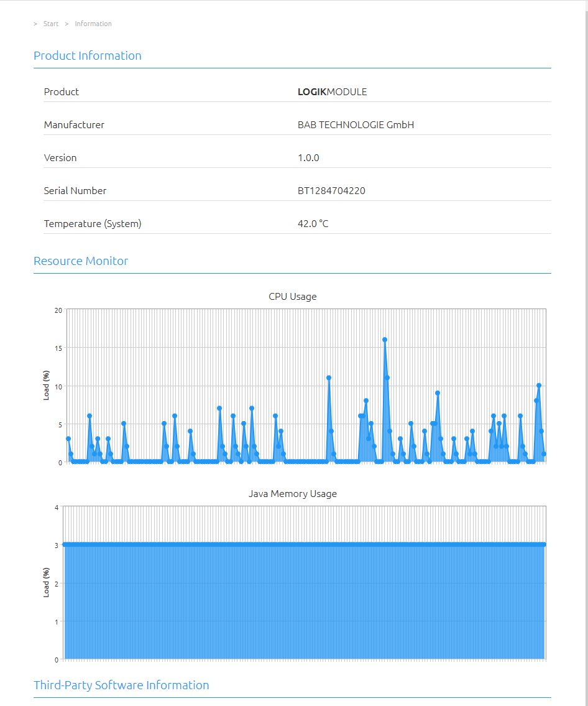The height and width of the screenshot is (706, 588).
Task: Click the 15 tick on the CPU Usage axis
Action: (x=58, y=348)
